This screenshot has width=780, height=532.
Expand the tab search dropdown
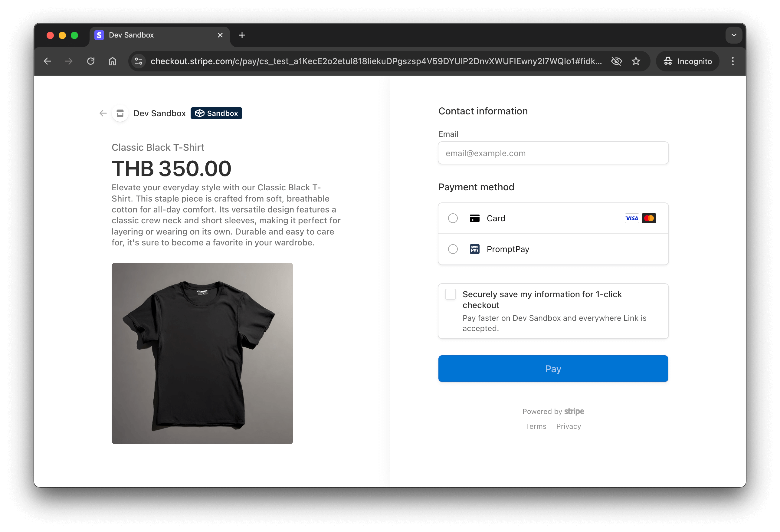pyautogui.click(x=734, y=35)
